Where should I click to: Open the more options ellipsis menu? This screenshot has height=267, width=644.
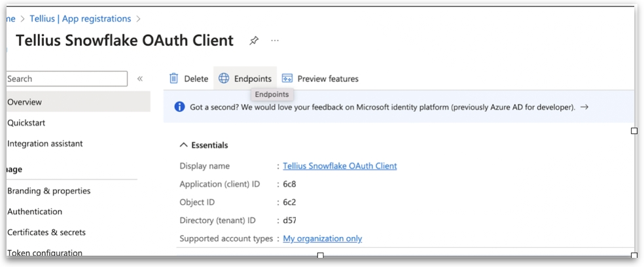pyautogui.click(x=275, y=41)
